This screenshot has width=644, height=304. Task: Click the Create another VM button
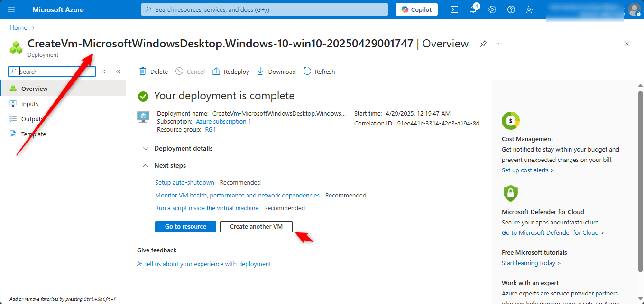pos(256,227)
